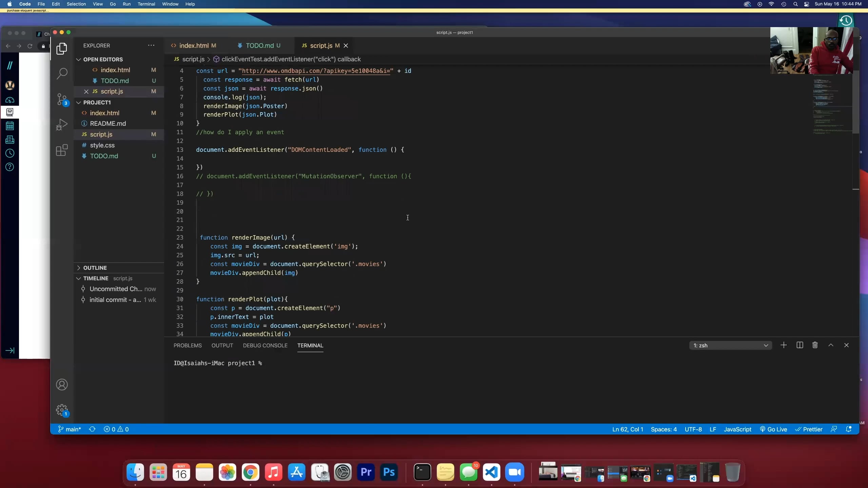Open the 1: zsh terminal dropdown

pyautogui.click(x=731, y=345)
